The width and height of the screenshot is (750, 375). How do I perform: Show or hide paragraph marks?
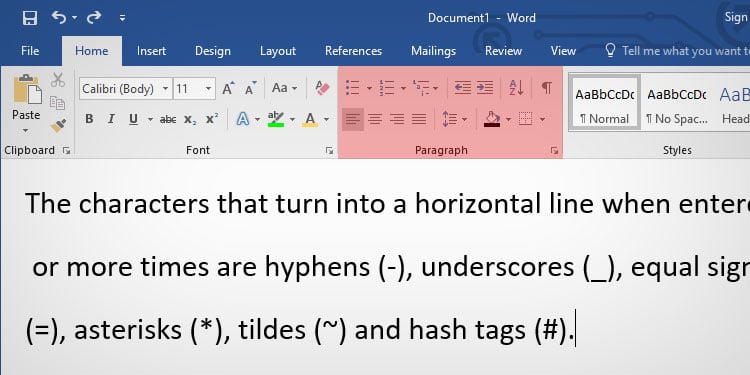coord(547,88)
